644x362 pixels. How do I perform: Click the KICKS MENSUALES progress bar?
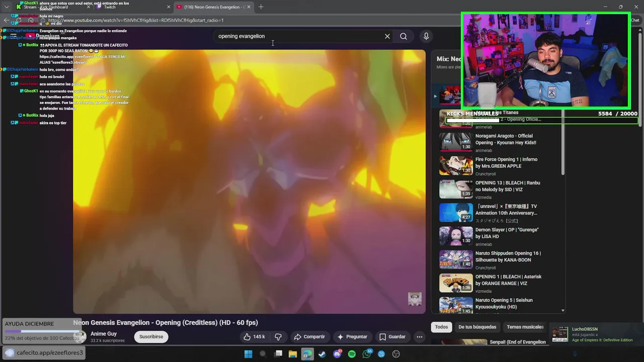coord(542,121)
